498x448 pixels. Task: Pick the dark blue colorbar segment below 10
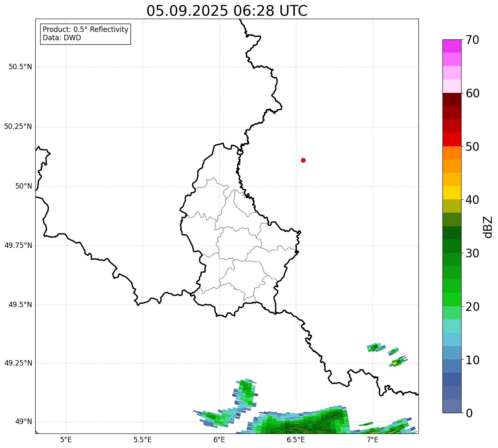coord(452,379)
